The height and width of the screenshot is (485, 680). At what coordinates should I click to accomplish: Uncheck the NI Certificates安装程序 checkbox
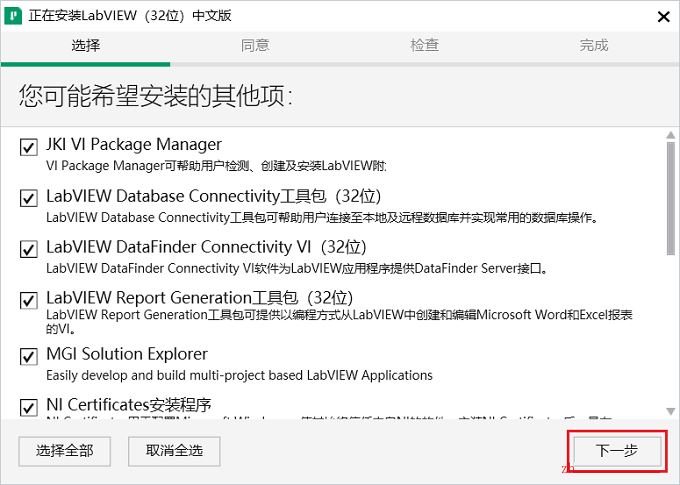point(28,407)
